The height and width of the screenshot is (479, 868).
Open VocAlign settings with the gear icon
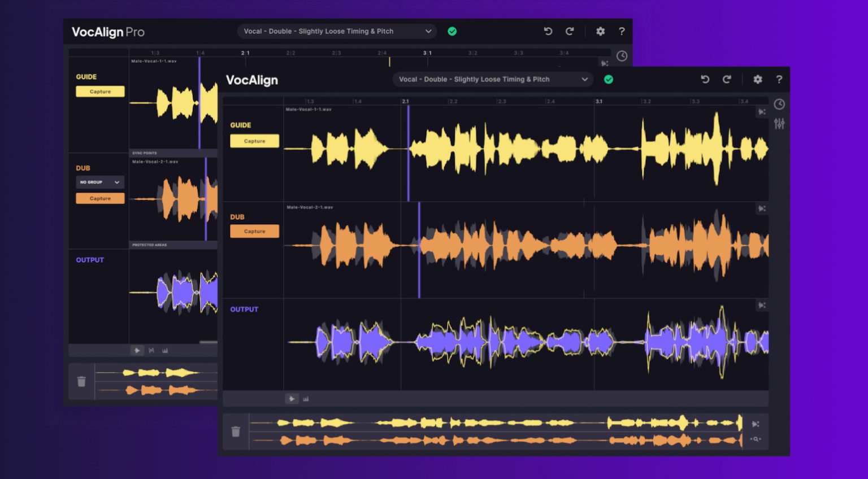(757, 80)
